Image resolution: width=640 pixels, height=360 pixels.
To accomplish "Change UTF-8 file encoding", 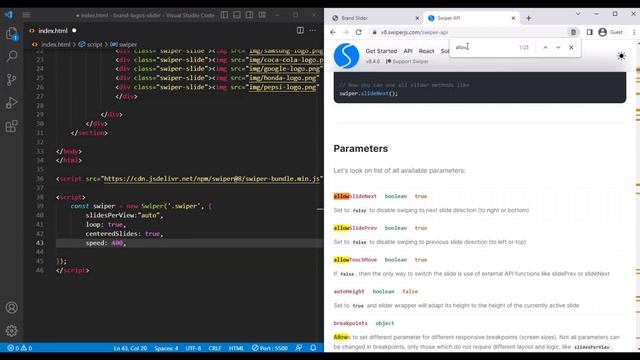I will [193, 348].
